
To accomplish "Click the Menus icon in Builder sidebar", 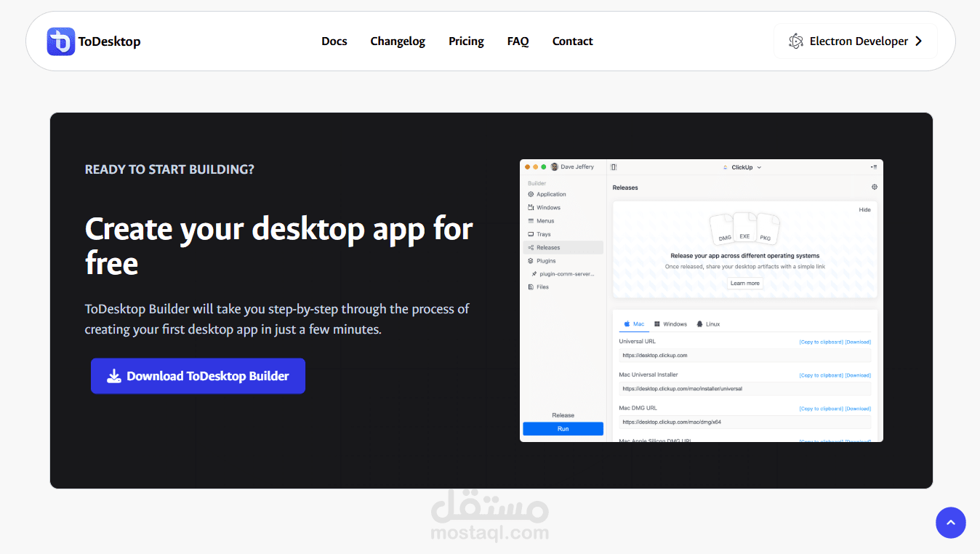I will [531, 221].
